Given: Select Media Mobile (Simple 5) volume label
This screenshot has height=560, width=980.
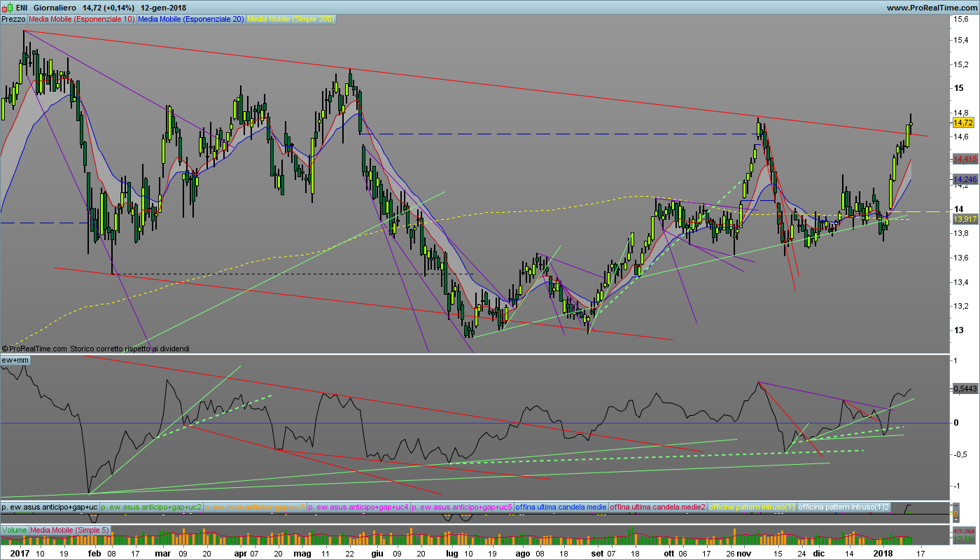Looking at the screenshot, I should pyautogui.click(x=69, y=530).
